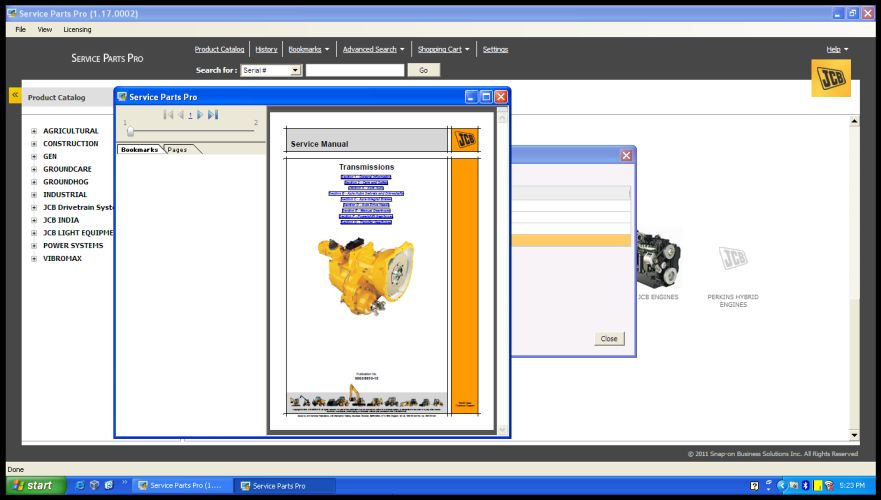This screenshot has height=500, width=881.
Task: Minimize the Service Parts Pro viewer window
Action: 472,97
